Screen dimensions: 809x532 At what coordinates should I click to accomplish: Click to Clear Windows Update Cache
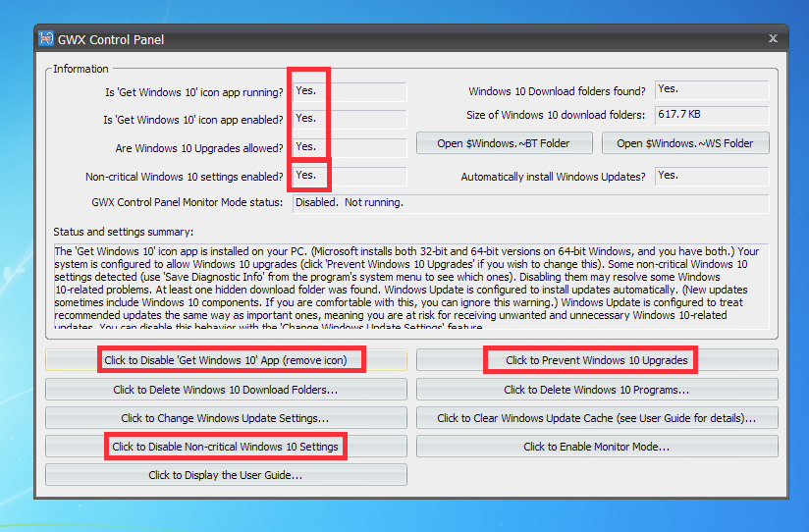pos(597,418)
